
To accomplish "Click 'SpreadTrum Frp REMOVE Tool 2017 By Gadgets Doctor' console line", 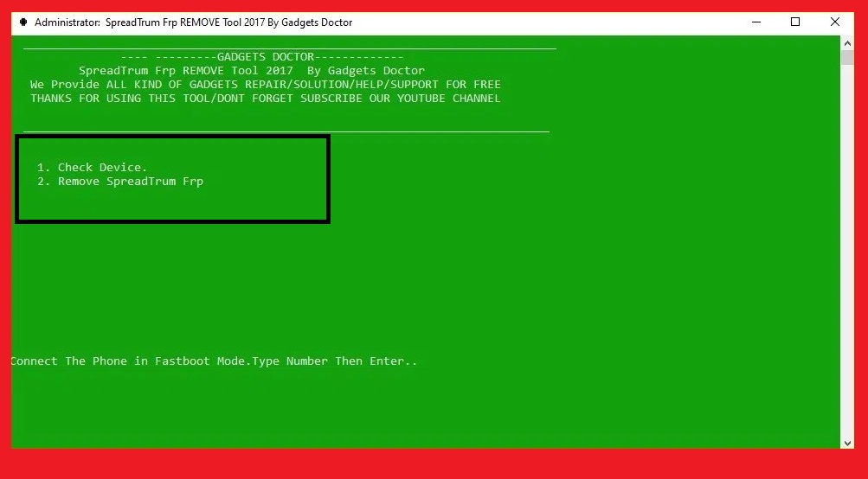I will click(252, 71).
